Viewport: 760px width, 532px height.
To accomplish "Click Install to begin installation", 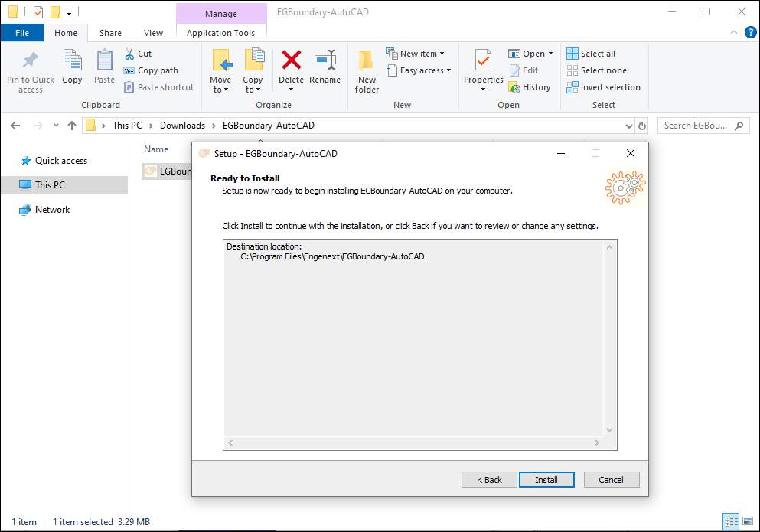I will (546, 480).
